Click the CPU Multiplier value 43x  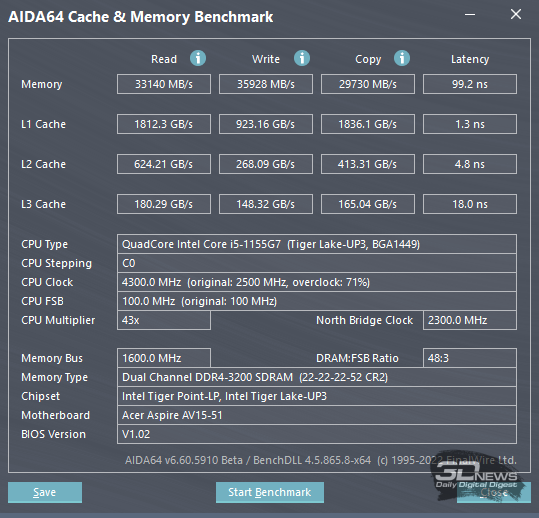pyautogui.click(x=164, y=320)
